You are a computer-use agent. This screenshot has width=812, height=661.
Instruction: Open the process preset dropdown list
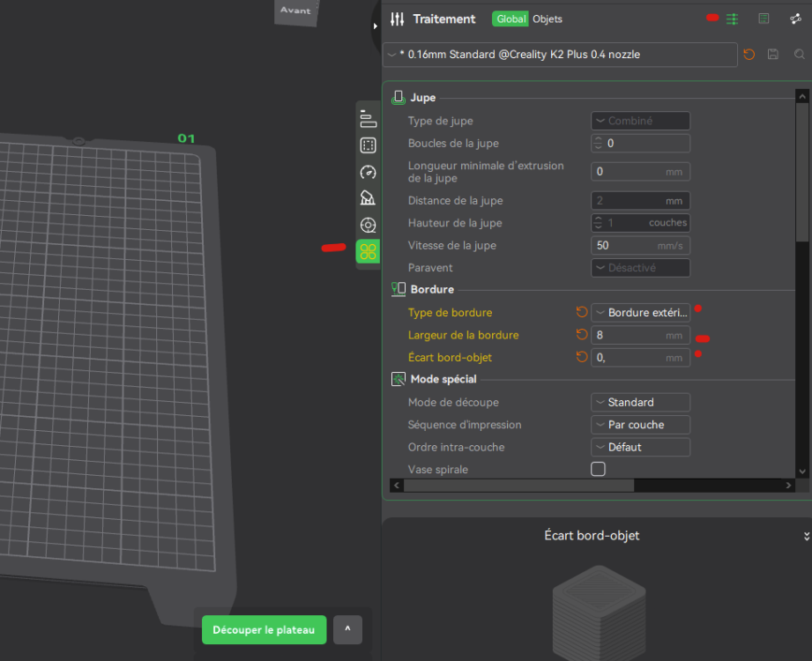pos(560,55)
